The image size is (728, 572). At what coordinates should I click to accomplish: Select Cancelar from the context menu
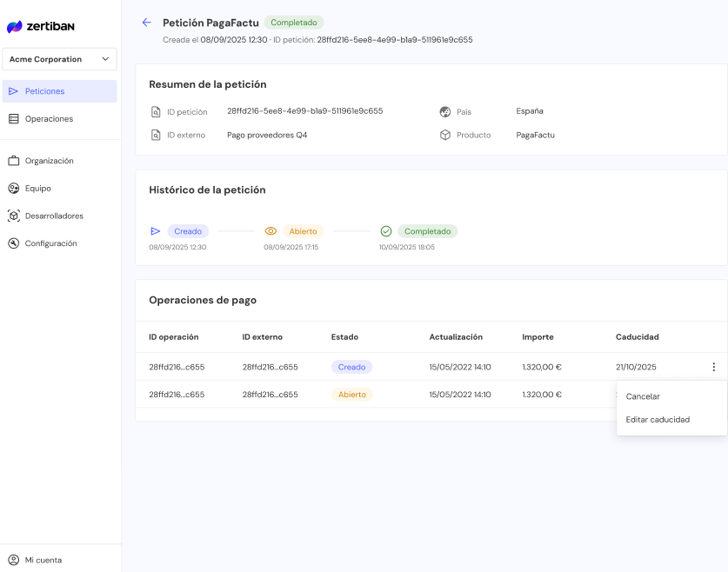coord(643,396)
